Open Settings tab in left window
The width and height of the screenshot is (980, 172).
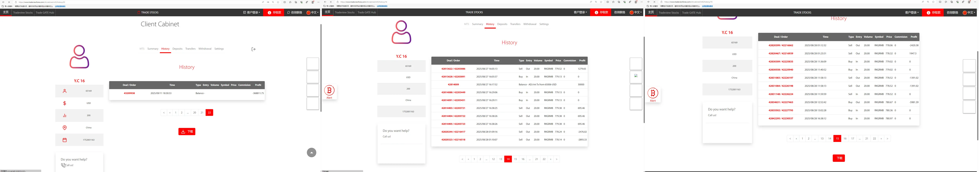(219, 49)
